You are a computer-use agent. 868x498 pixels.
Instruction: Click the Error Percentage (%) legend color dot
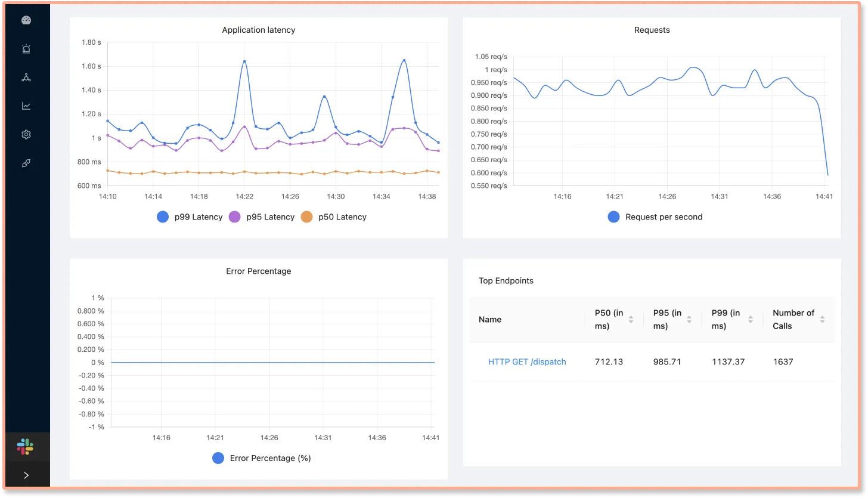pyautogui.click(x=218, y=458)
